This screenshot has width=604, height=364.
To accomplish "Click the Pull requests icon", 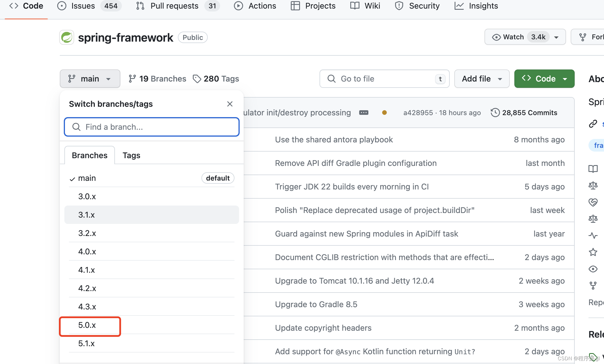I will click(140, 6).
